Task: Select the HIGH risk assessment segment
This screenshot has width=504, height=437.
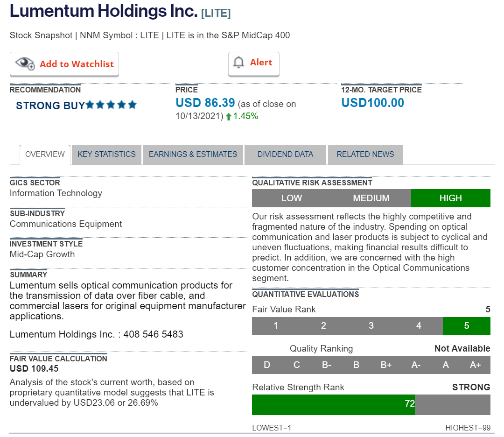Action: coord(450,198)
